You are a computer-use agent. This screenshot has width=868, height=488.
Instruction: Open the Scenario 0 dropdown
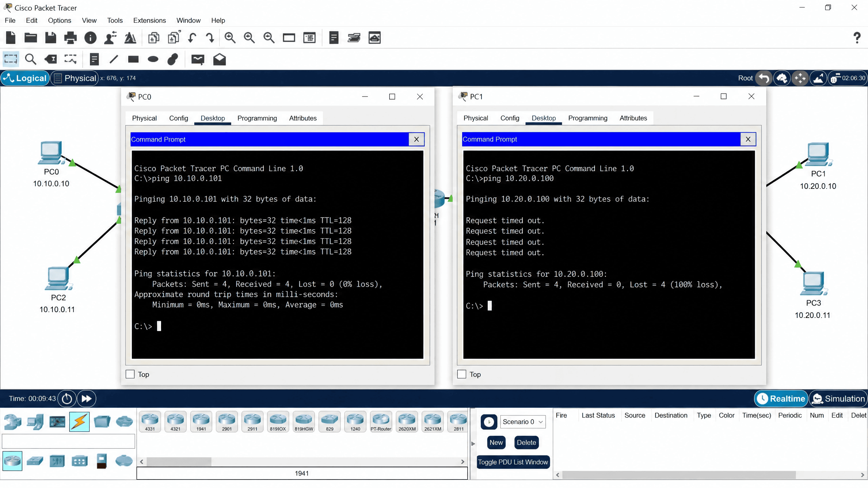click(522, 422)
